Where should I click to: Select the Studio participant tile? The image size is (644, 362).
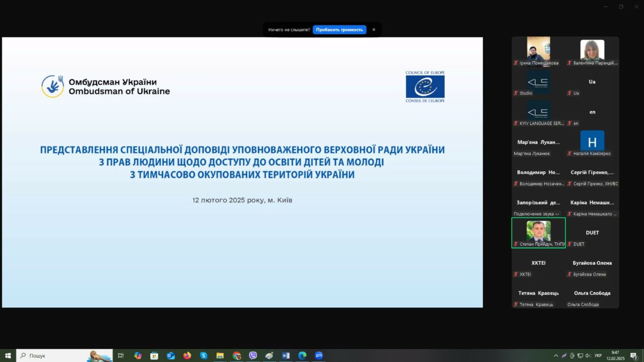coord(538,83)
